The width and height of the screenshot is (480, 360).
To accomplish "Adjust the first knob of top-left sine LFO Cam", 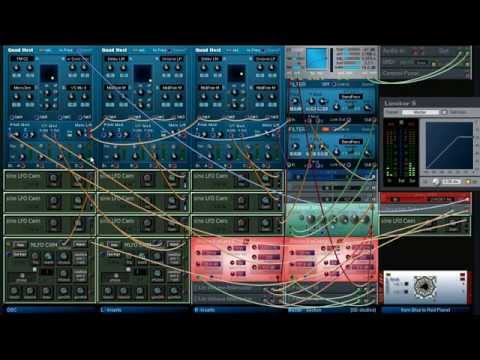I will tap(53, 179).
